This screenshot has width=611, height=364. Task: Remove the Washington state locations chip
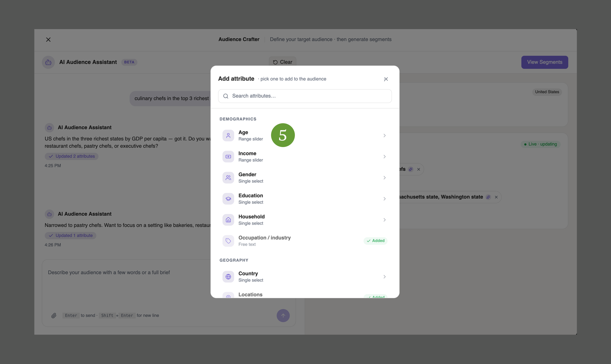point(496,197)
